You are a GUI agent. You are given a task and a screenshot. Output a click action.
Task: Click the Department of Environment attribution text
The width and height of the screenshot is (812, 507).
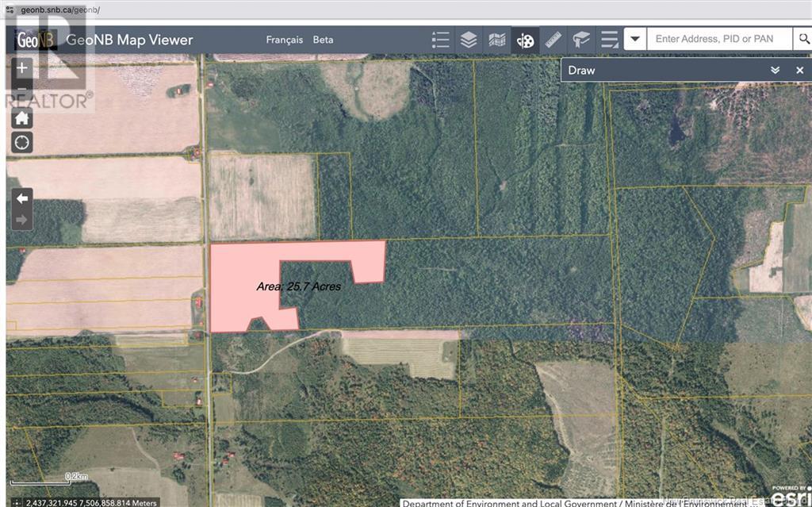(583, 503)
